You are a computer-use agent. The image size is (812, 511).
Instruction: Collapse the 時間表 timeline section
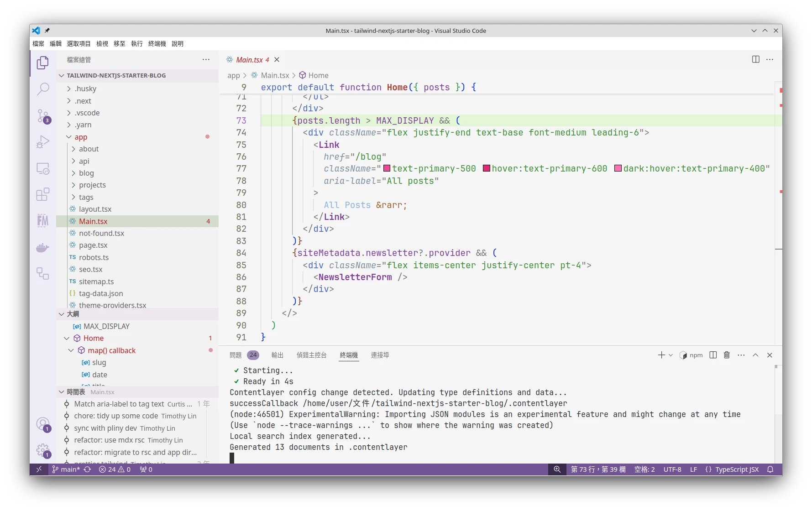pyautogui.click(x=62, y=392)
